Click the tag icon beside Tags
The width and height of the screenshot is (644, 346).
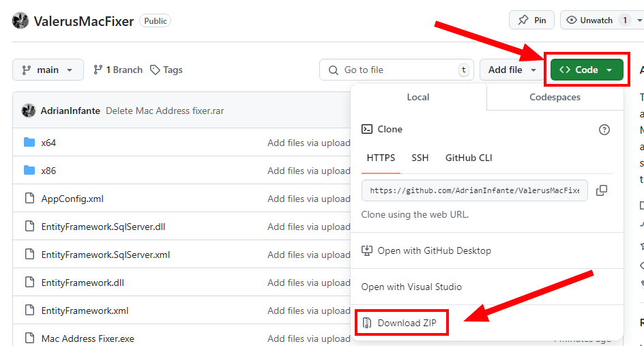click(155, 70)
